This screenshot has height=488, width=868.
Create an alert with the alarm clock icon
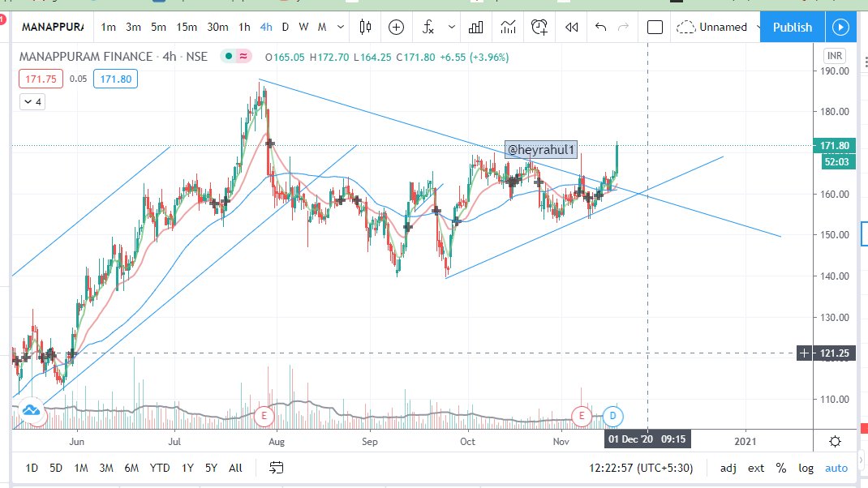pos(539,27)
